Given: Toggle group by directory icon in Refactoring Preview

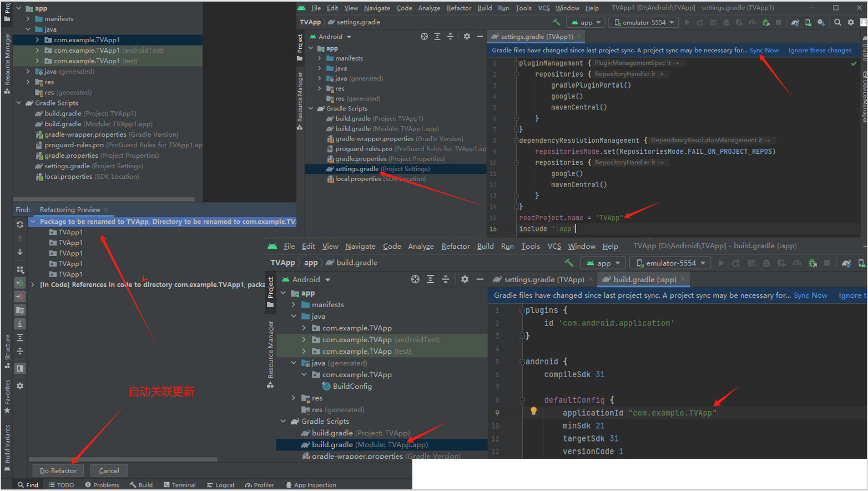Looking at the screenshot, I should [x=20, y=310].
